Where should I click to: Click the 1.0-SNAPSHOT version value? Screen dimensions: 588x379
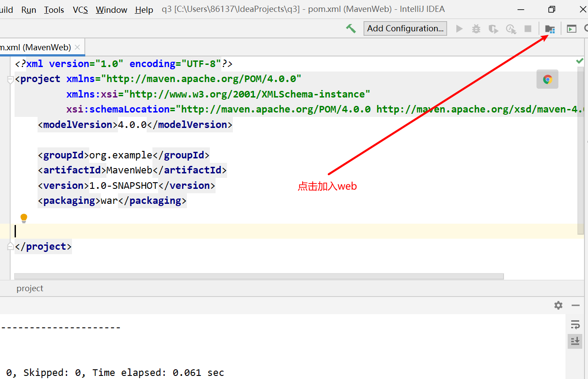[x=124, y=186]
